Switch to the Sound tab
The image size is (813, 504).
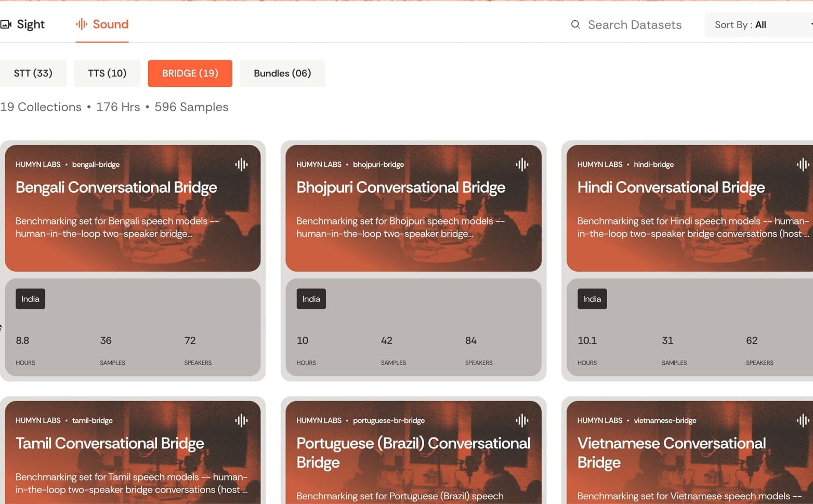(x=102, y=24)
